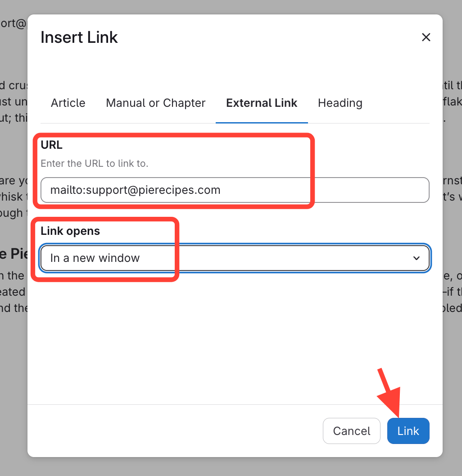The height and width of the screenshot is (476, 462).
Task: Click the mailto:support@pierecipes.com text
Action: (x=135, y=190)
